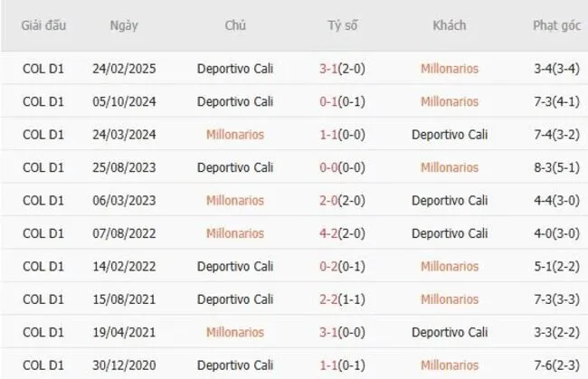Click the 3-1(0-0) score on 19/04/2021
The width and height of the screenshot is (588, 379).
(x=343, y=332)
